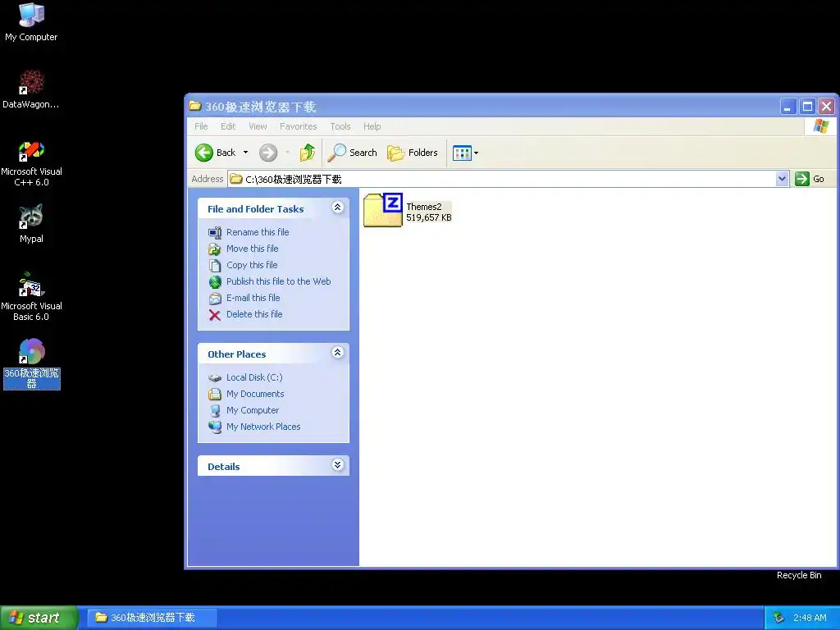Click the My Network Places icon

point(215,427)
